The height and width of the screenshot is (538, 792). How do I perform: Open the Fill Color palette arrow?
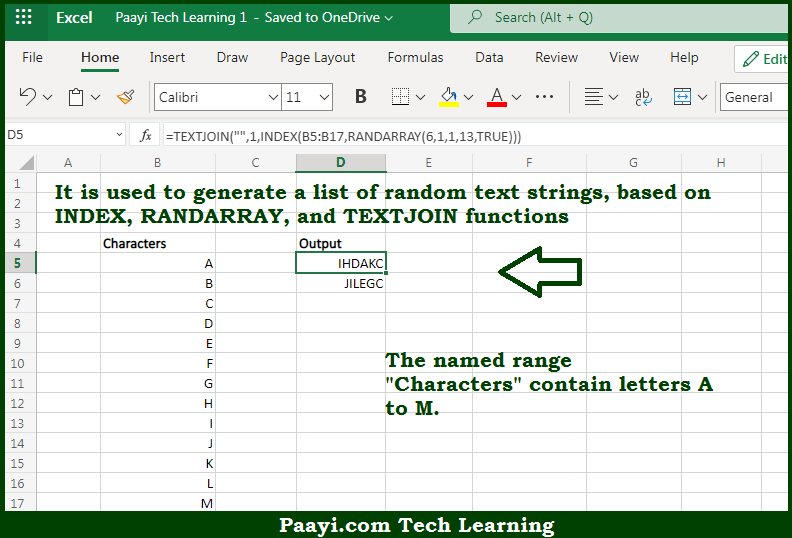tap(468, 97)
